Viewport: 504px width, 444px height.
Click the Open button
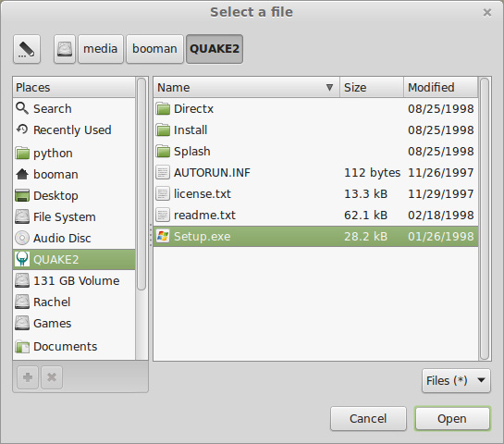(452, 419)
